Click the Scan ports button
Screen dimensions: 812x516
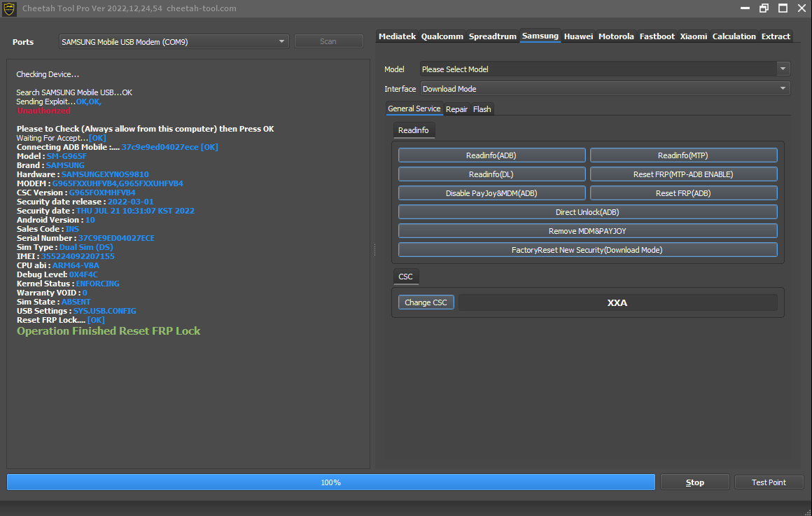(328, 41)
